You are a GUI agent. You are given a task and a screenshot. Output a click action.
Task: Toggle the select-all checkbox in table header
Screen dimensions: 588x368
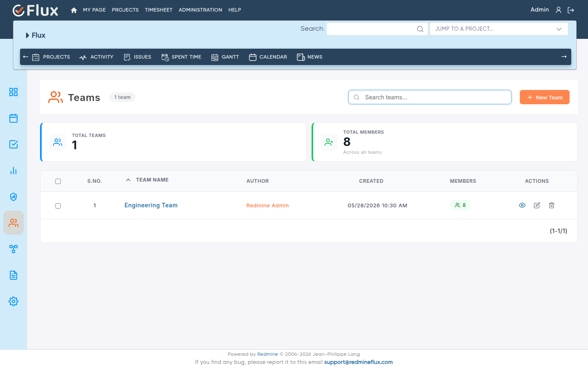pos(58,181)
